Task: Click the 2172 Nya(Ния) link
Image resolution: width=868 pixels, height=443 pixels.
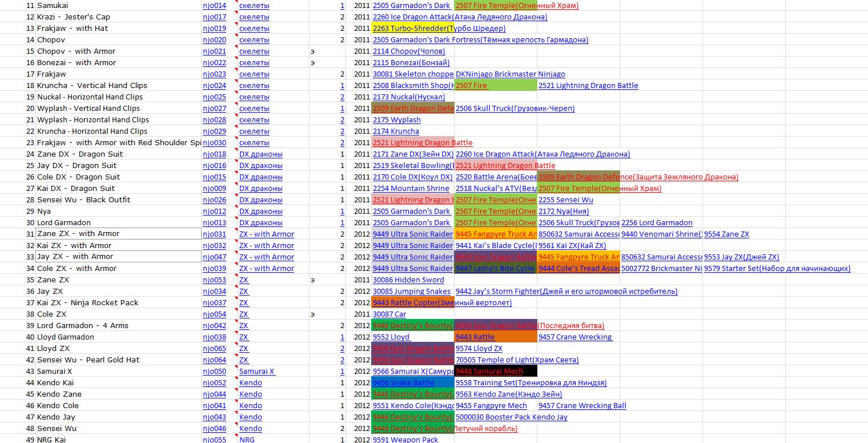Action: pyautogui.click(x=564, y=211)
